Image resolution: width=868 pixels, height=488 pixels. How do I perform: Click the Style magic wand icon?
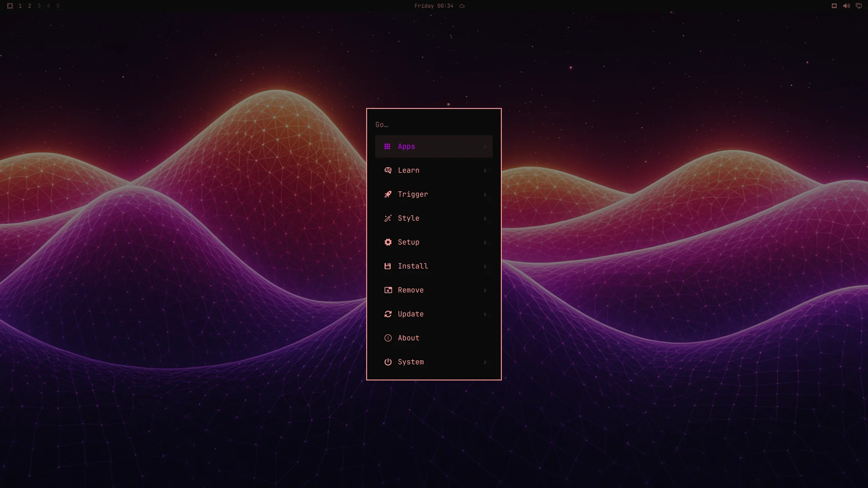[x=388, y=218]
